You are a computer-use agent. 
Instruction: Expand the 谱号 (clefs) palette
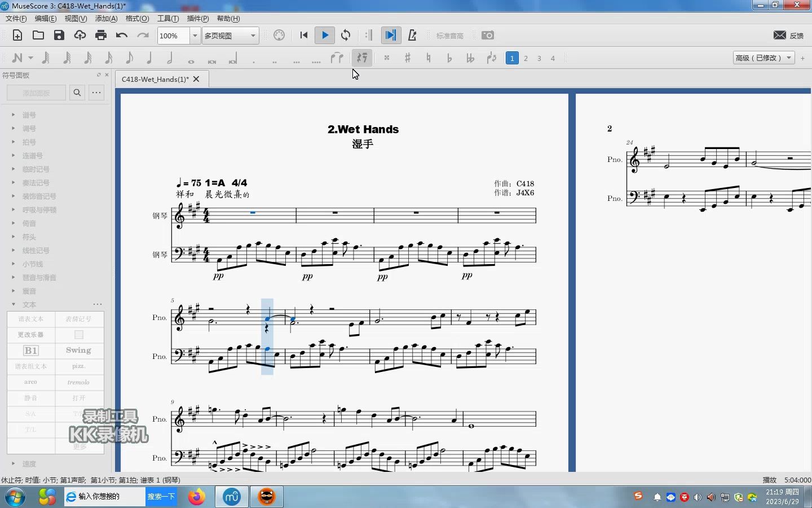click(14, 115)
